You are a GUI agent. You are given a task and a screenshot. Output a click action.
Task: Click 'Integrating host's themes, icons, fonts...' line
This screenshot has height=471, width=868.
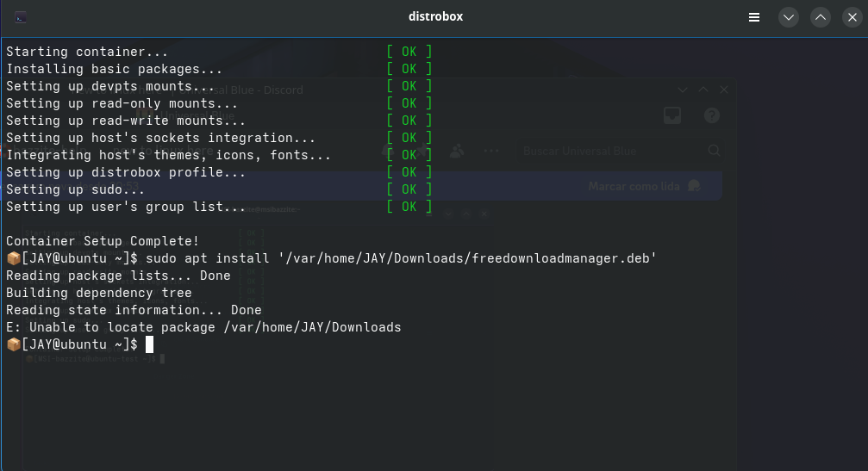tap(168, 155)
